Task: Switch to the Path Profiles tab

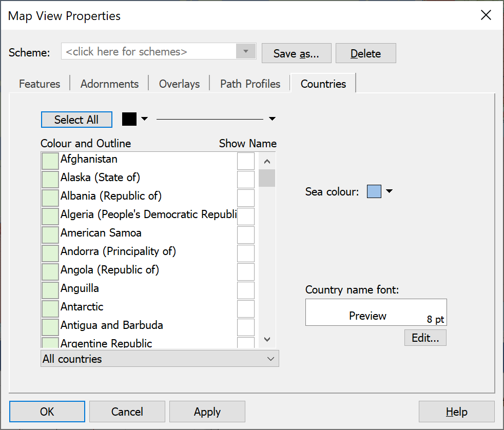Action: coord(250,84)
